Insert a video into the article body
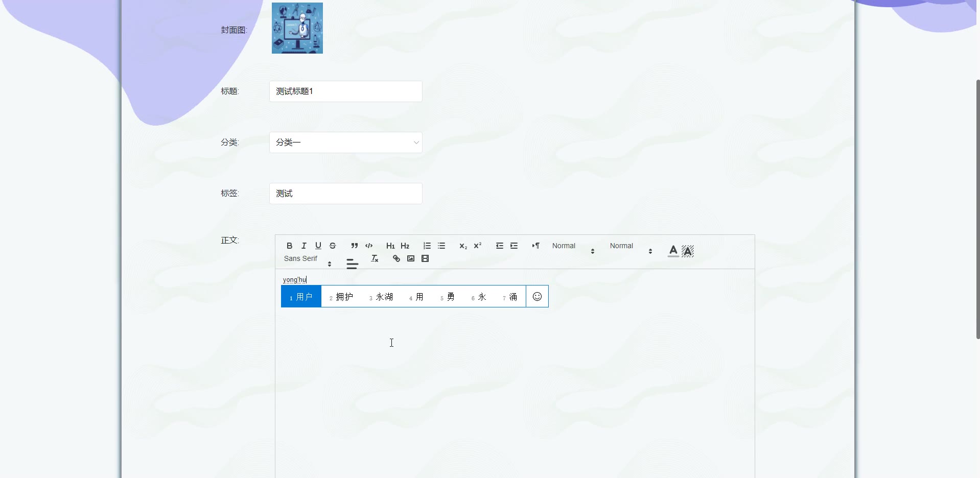This screenshot has height=478, width=980. pyautogui.click(x=425, y=258)
